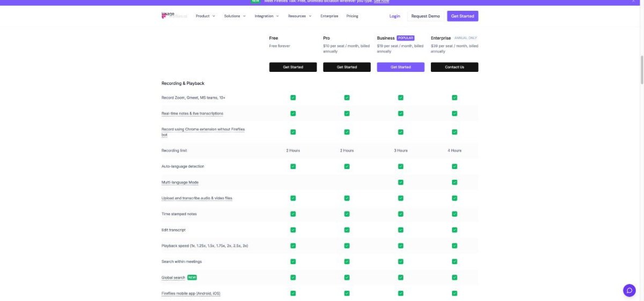The height and width of the screenshot is (301, 644).
Task: Click the ANNUAL ONLY label beside Enterprise
Action: coord(465,38)
